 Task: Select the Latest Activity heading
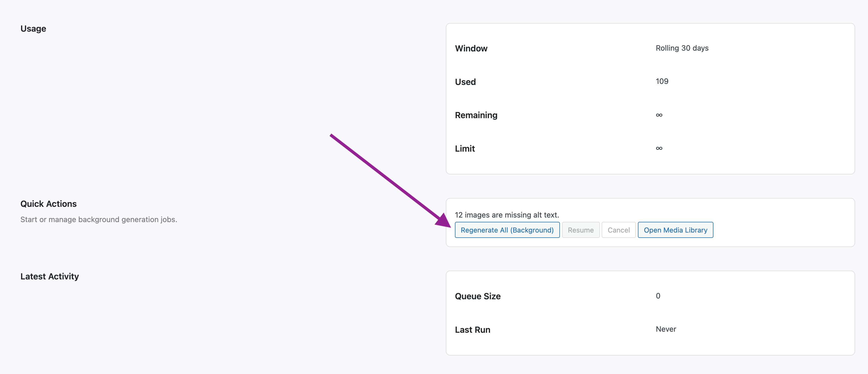tap(49, 276)
